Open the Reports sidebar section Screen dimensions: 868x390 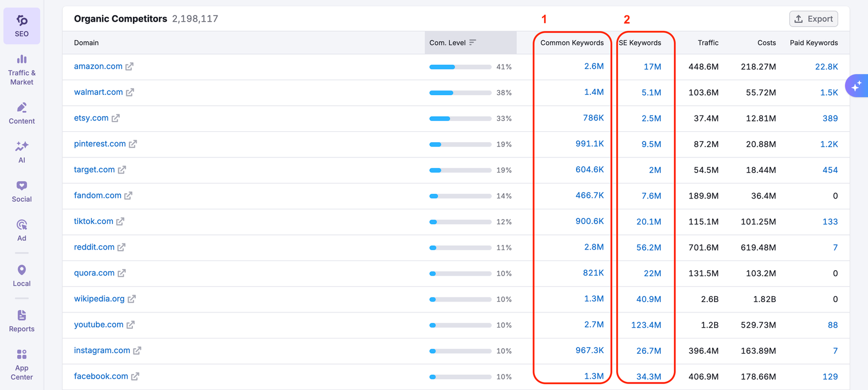coord(22,322)
